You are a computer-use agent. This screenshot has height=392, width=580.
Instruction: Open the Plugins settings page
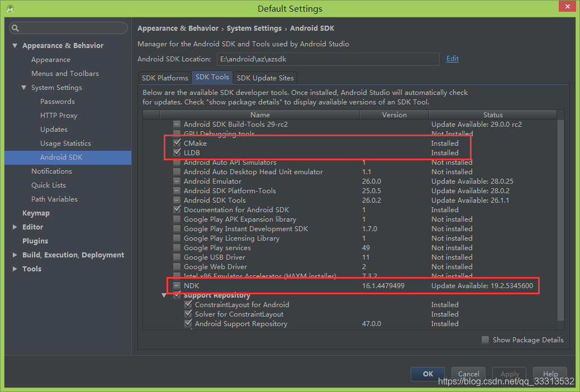tap(35, 241)
